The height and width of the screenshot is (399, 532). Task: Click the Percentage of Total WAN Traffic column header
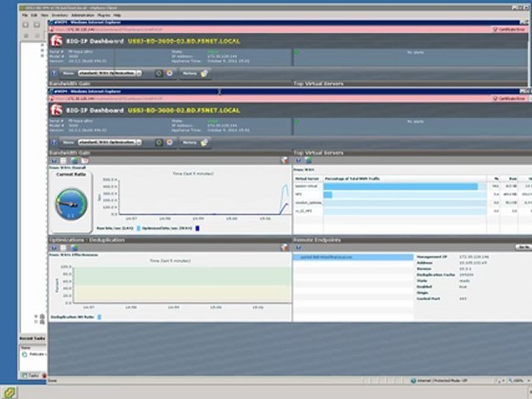[x=405, y=179]
